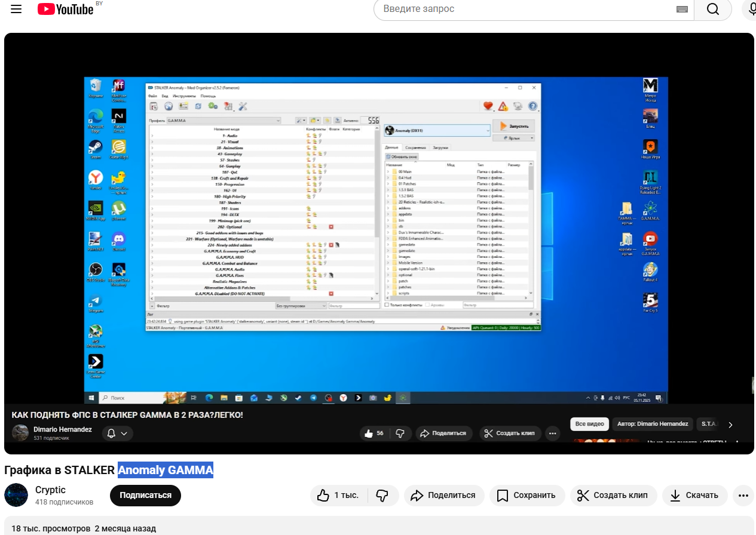Screen dimensions: 756x535
Task: Open the Discord desktop shortcut
Action: (118, 242)
